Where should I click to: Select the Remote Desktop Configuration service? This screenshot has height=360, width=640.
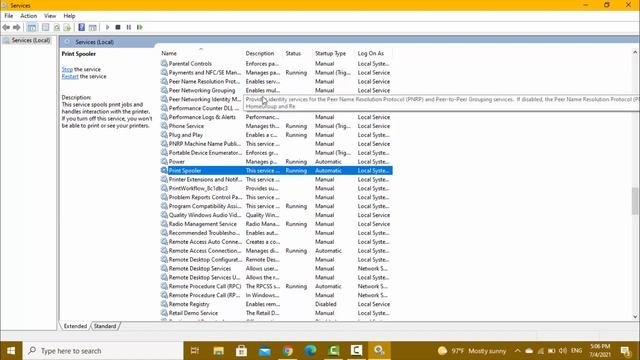pos(276,260)
